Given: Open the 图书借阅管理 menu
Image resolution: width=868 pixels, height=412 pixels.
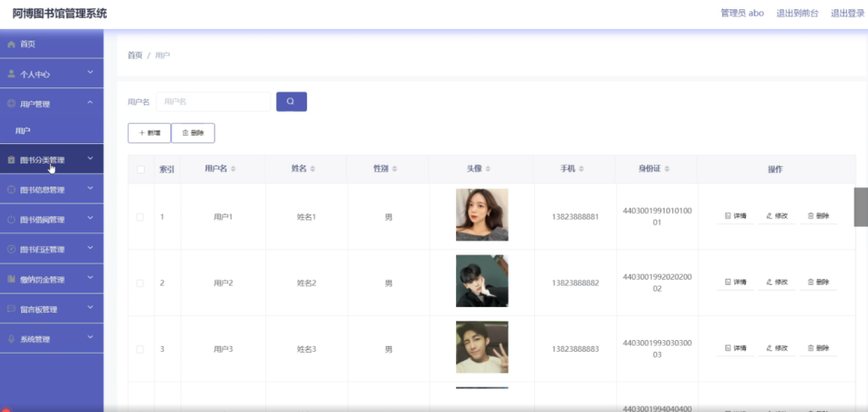Looking at the screenshot, I should tap(52, 219).
